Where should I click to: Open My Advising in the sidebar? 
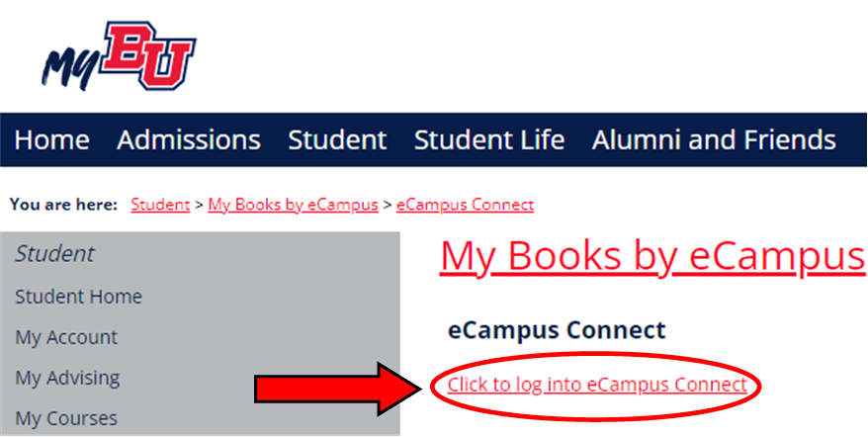(67, 379)
